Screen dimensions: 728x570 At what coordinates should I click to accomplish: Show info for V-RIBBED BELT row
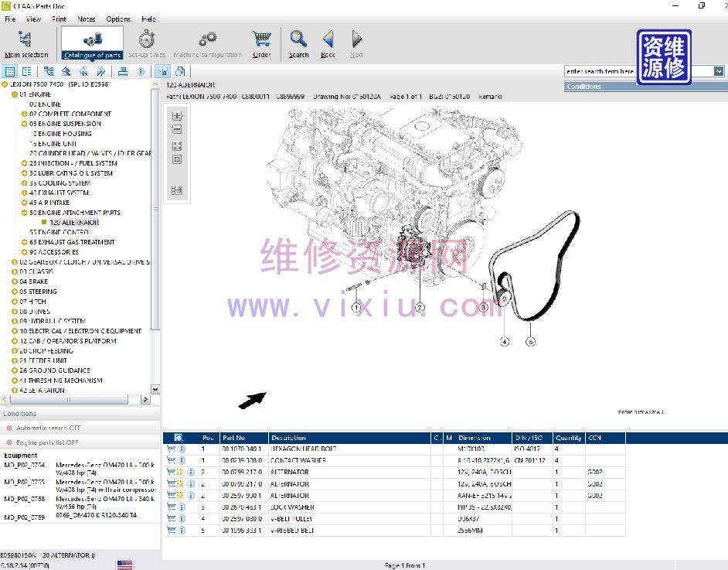[182, 531]
